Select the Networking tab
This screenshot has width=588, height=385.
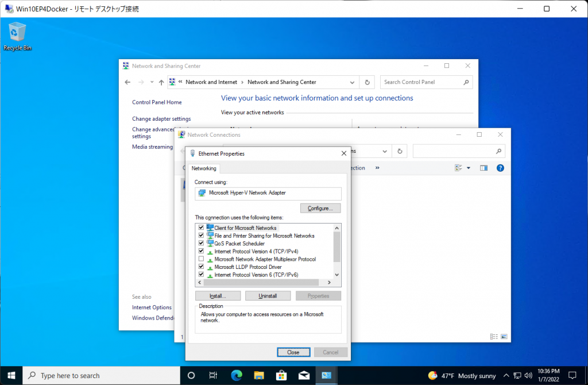(x=204, y=168)
